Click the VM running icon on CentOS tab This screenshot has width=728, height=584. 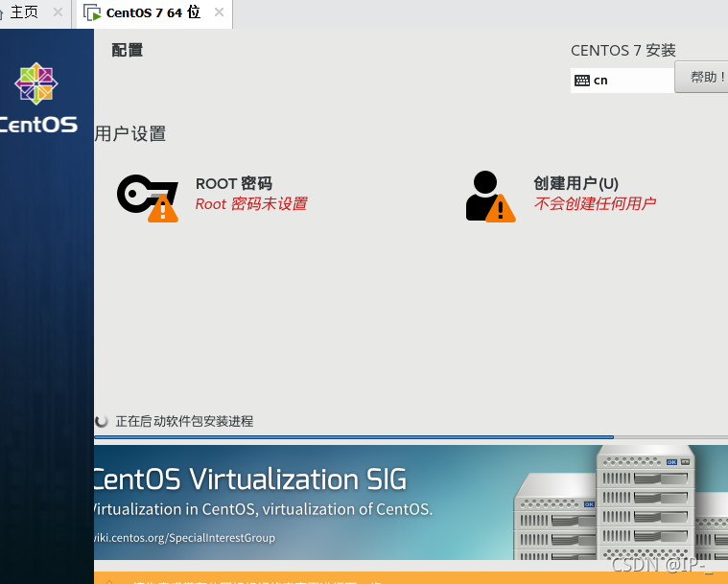pos(92,13)
